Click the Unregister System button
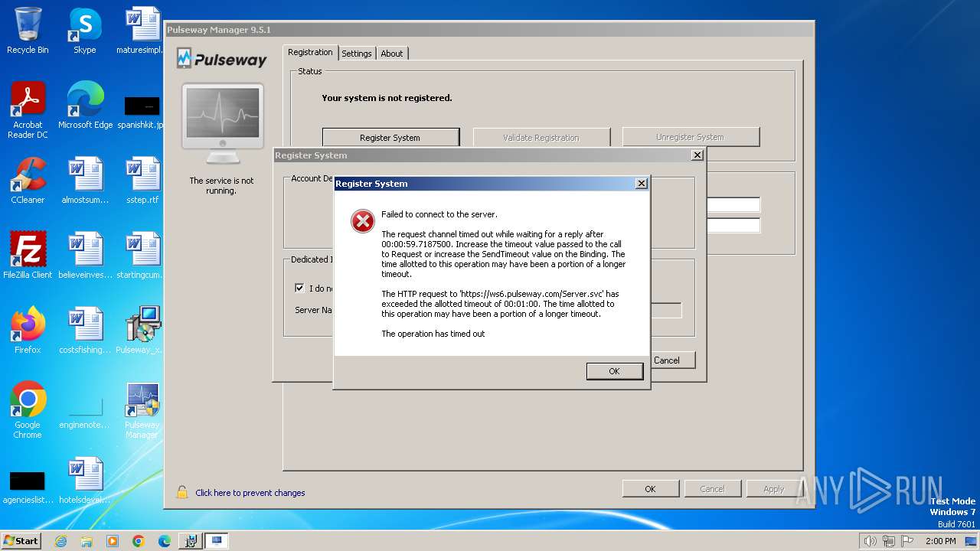This screenshot has width=980, height=551. 690,137
